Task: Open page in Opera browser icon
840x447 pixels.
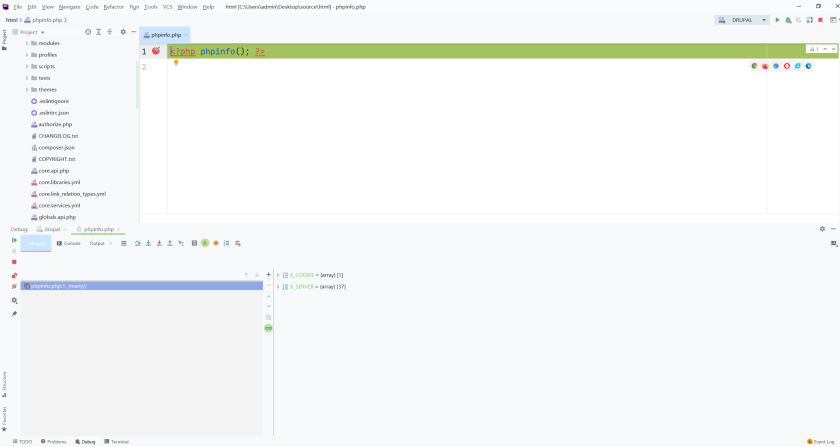Action: (x=787, y=66)
